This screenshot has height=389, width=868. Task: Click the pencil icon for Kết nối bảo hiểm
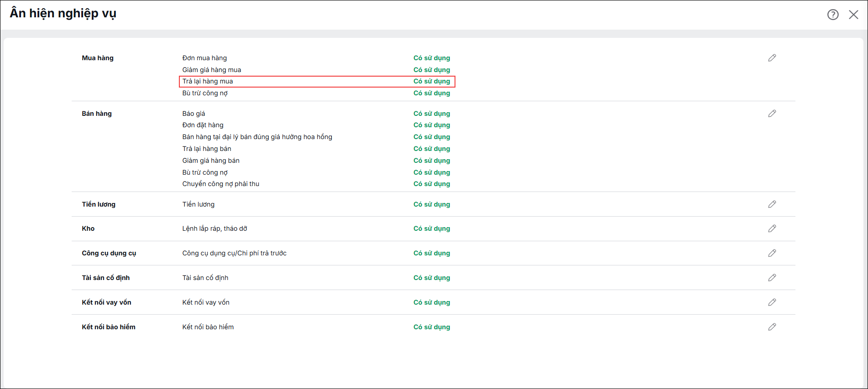pos(772,327)
